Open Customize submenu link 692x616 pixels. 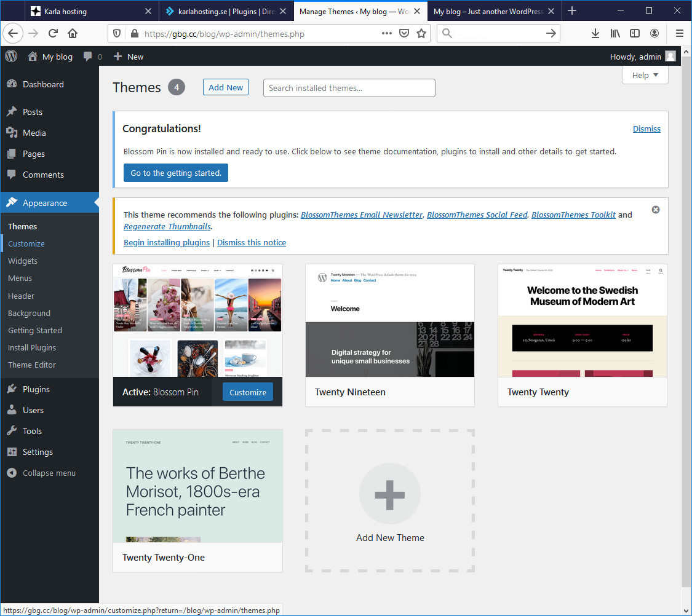(26, 243)
